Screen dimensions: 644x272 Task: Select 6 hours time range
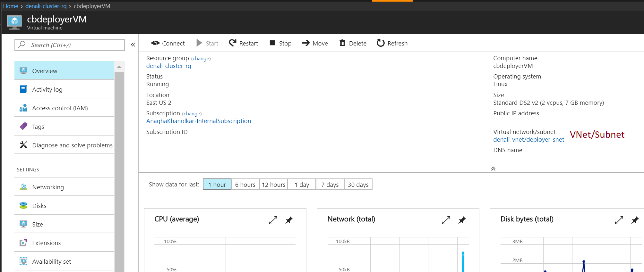pyautogui.click(x=245, y=185)
